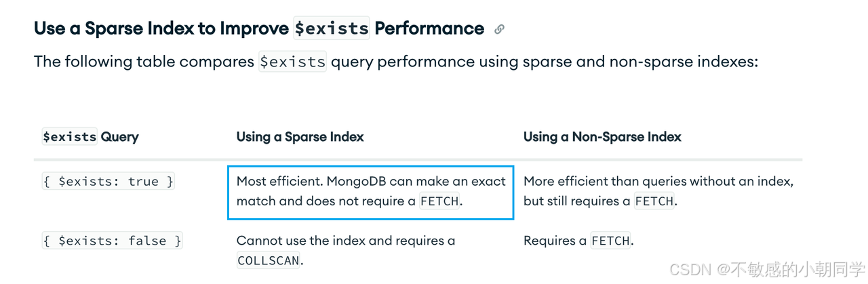Click the 'Using a Non-Sparse Index' column header
This screenshot has height=284, width=868.
click(602, 137)
